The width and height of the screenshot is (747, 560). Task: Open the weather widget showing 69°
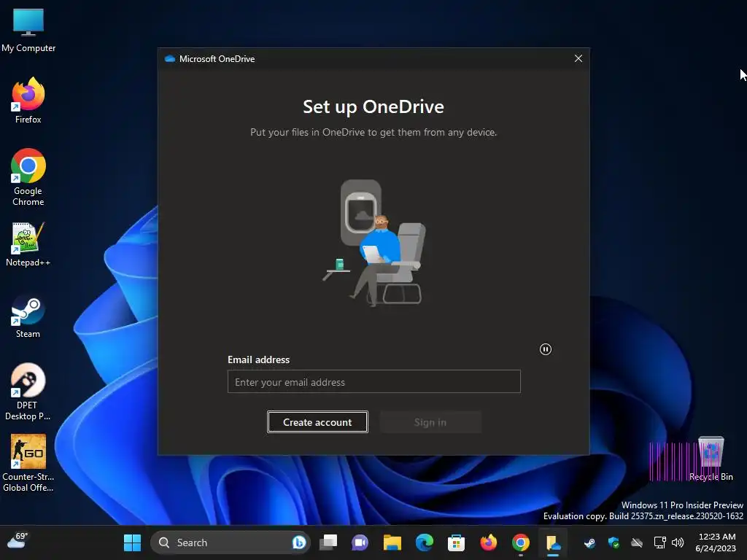click(18, 541)
